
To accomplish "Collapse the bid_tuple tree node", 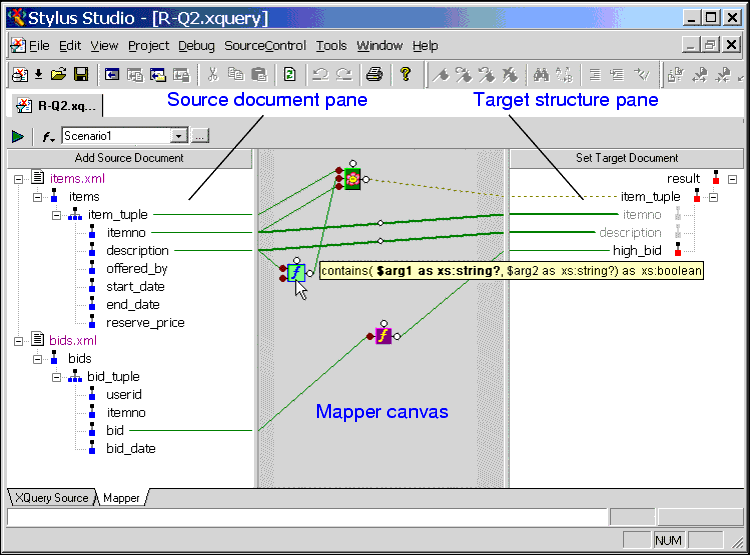I will (x=57, y=377).
